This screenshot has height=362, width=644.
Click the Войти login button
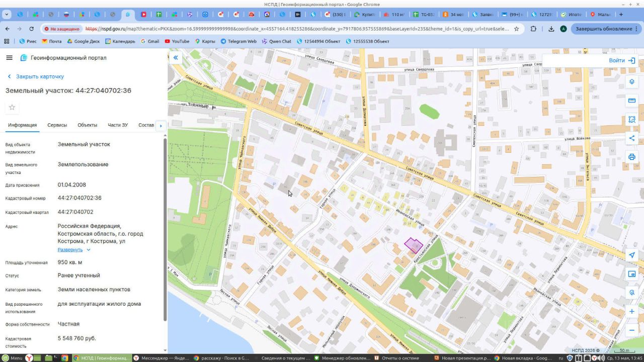[x=622, y=60]
